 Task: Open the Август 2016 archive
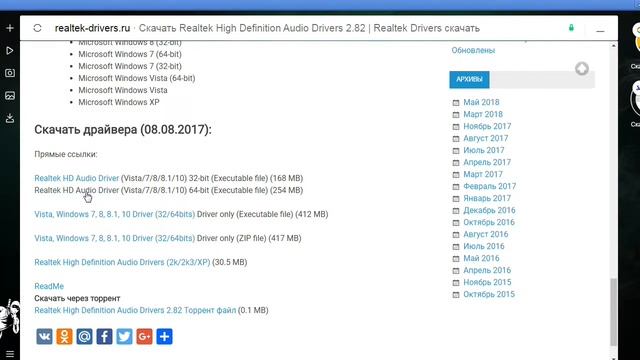(x=486, y=234)
